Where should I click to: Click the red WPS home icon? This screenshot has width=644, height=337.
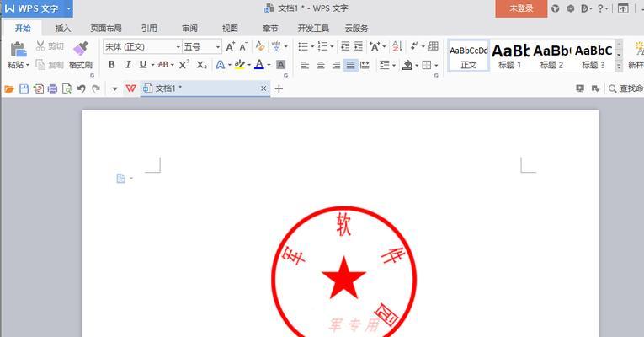[x=130, y=88]
